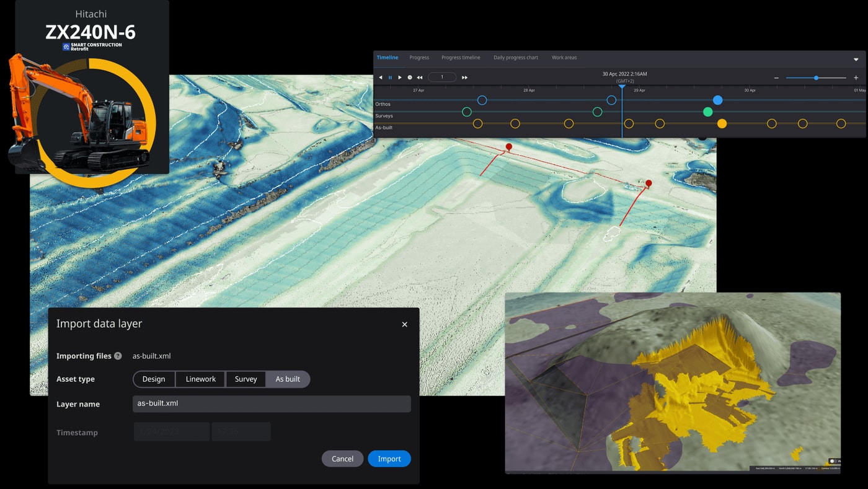Click the play forward arrow in timeline

point(400,77)
